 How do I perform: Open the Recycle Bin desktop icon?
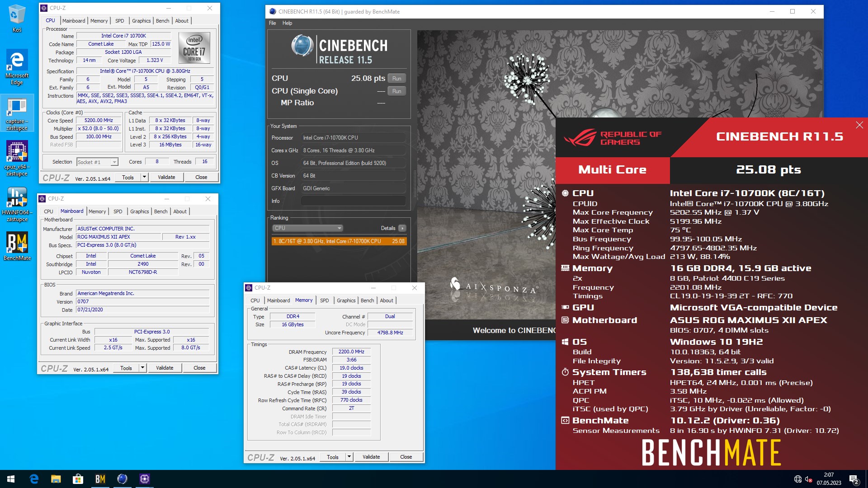click(x=17, y=19)
